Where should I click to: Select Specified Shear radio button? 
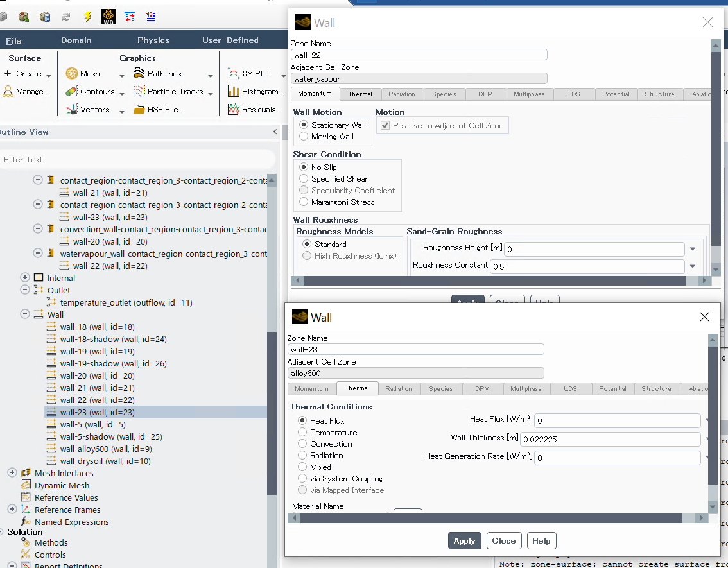[x=304, y=178]
